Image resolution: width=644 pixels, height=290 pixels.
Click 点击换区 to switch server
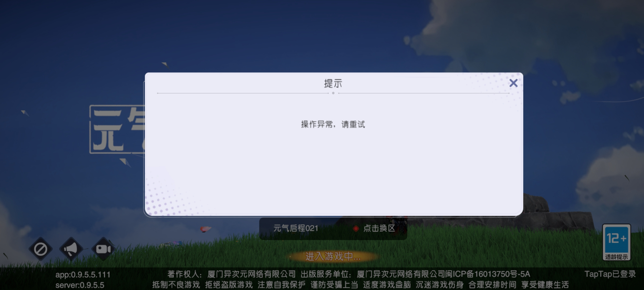(379, 228)
